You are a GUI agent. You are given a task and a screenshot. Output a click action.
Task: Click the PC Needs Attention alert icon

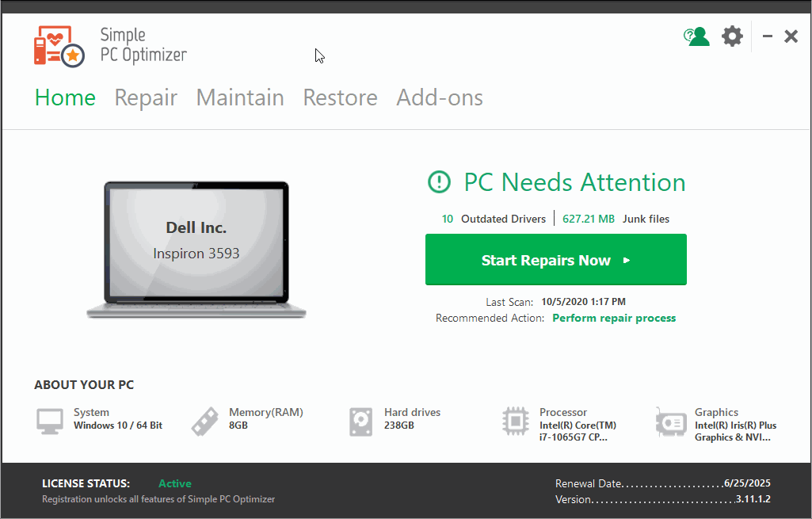(439, 182)
